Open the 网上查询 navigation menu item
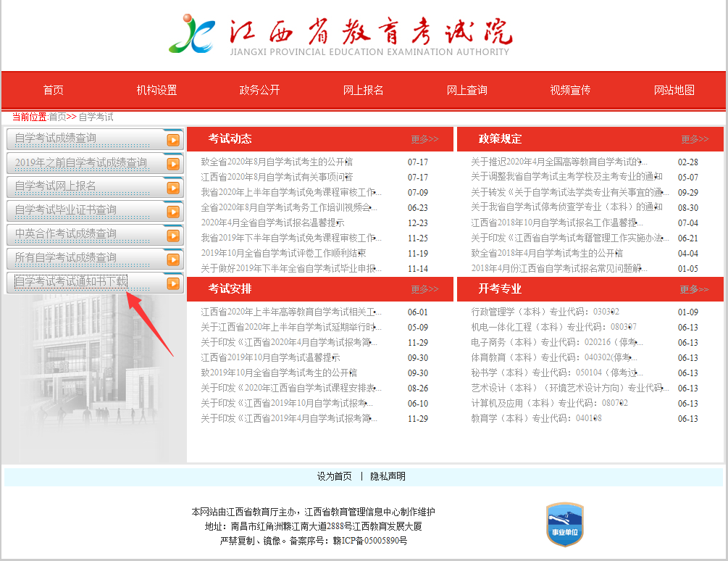The image size is (728, 561). tap(467, 90)
